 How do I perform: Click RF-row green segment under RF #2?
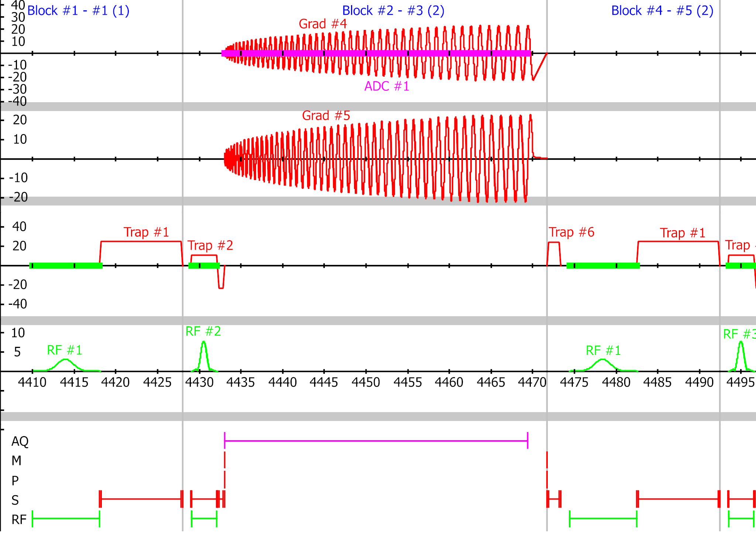pos(204,519)
